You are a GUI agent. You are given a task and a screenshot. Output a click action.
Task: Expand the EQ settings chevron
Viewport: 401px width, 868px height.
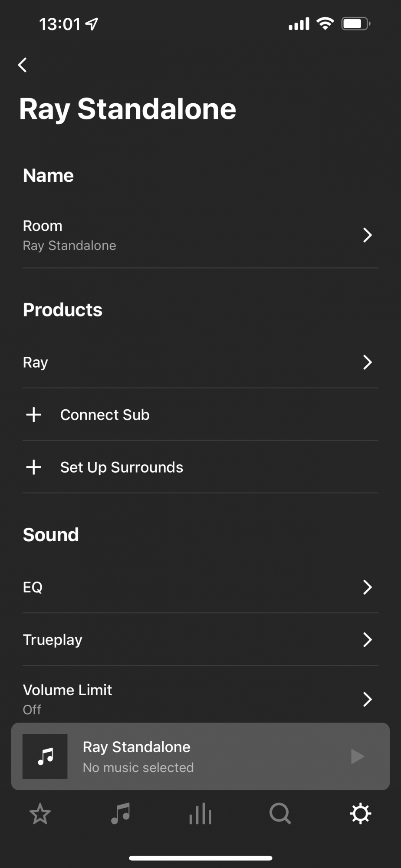pyautogui.click(x=367, y=587)
